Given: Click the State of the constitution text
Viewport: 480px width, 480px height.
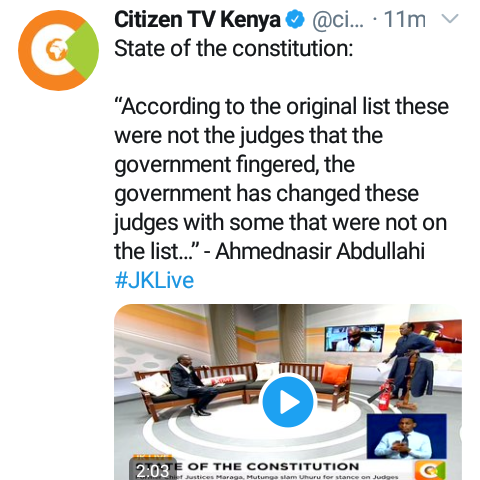Looking at the screenshot, I should point(233,49).
